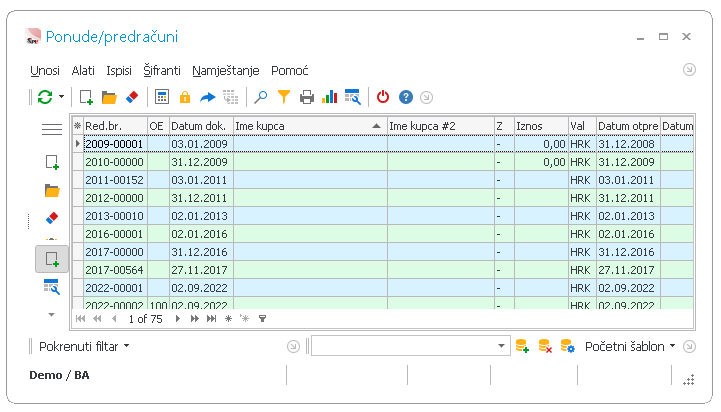Click the navigator bookmark asterisk icon
Viewport: 721px width, 412px height.
pos(228,319)
